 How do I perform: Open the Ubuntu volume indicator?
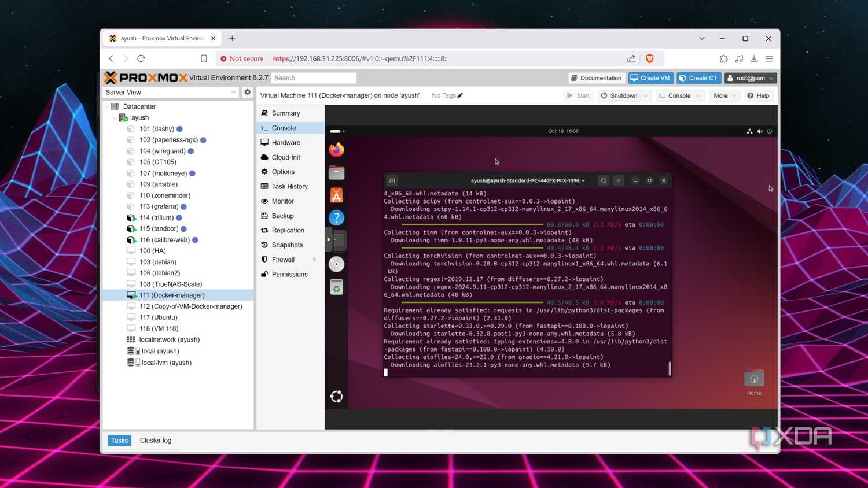pyautogui.click(x=760, y=131)
